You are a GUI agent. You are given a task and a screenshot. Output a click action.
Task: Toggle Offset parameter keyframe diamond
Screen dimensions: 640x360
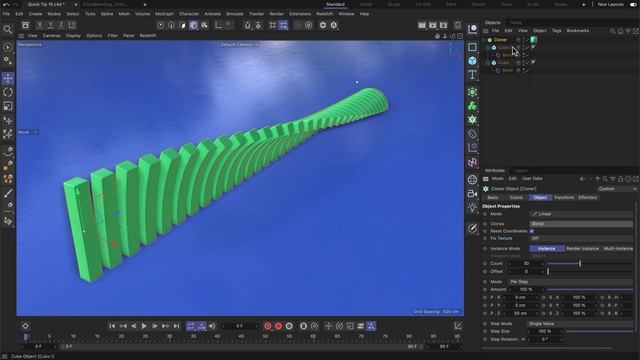[485, 271]
